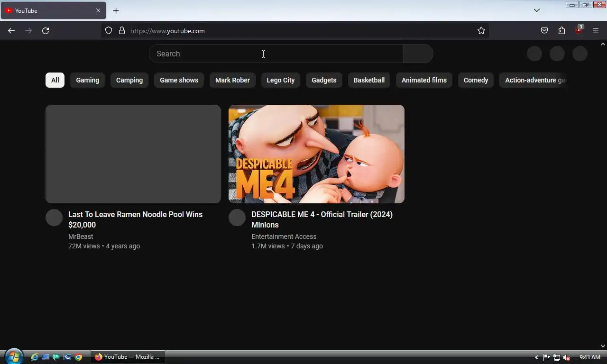This screenshot has width=607, height=364.
Task: Bookmark this page with the star icon
Action: click(x=481, y=31)
